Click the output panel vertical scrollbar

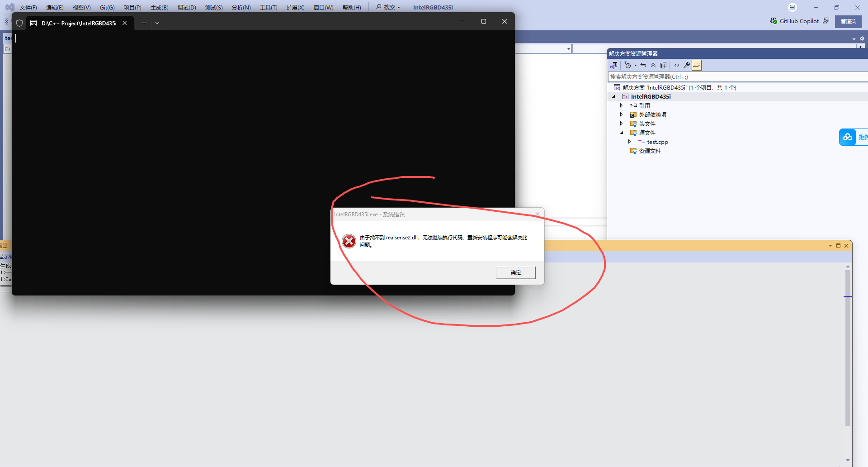click(x=848, y=348)
